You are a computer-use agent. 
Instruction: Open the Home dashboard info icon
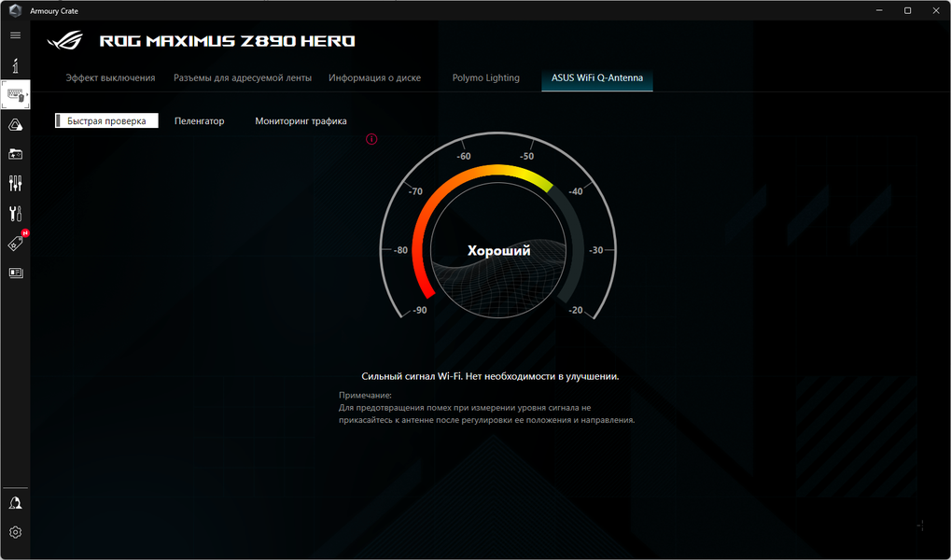pyautogui.click(x=16, y=65)
